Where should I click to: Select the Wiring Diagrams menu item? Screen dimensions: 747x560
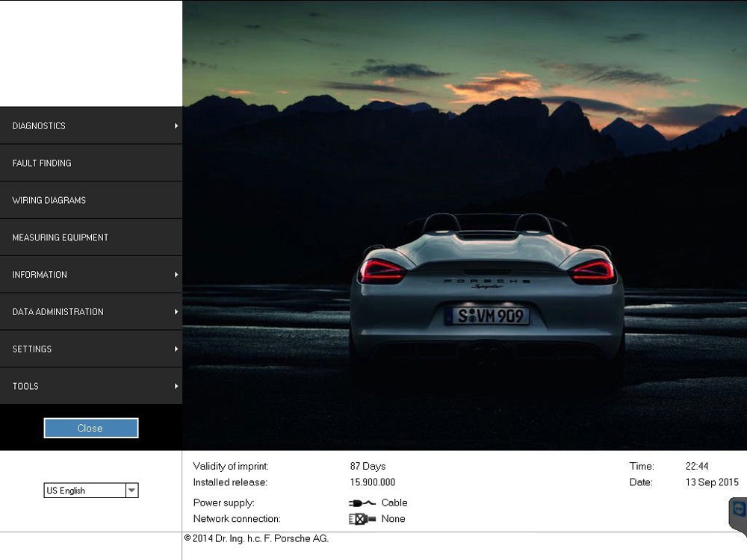(49, 200)
